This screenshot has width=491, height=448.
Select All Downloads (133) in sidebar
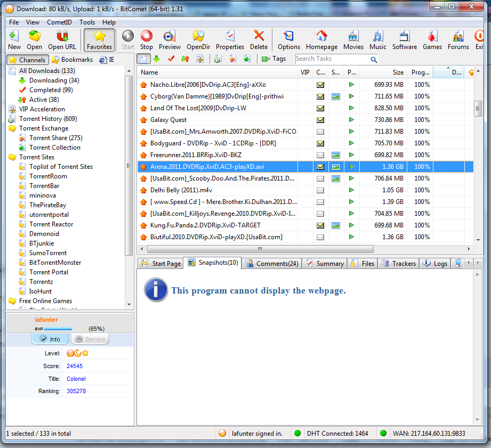click(47, 71)
